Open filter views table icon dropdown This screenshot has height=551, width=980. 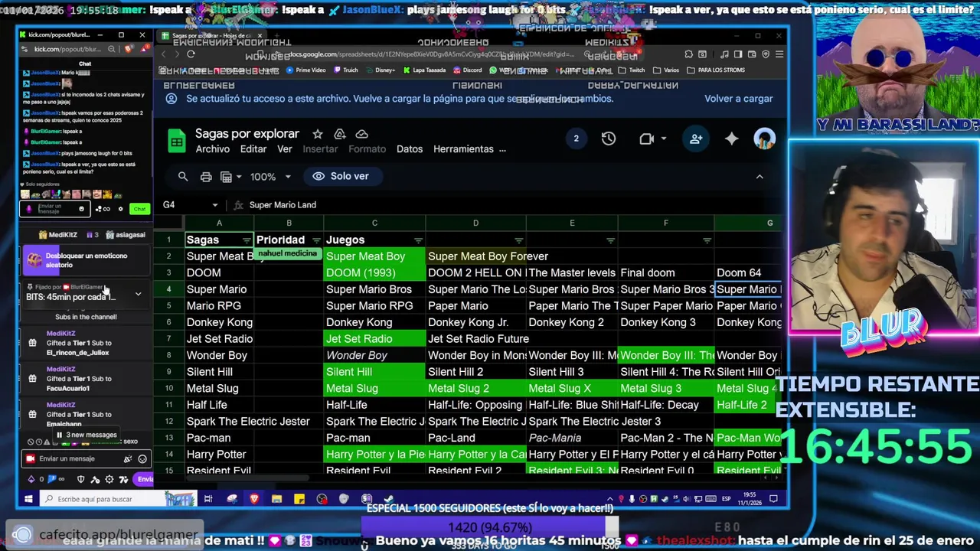230,177
